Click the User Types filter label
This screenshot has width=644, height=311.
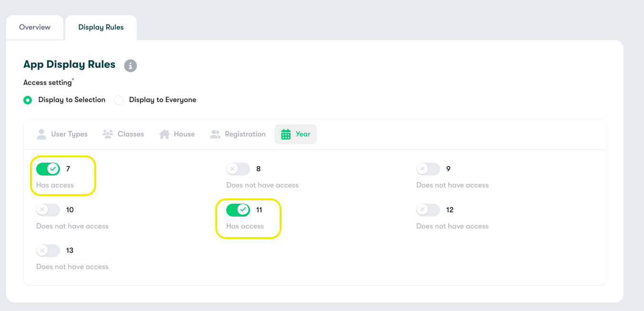click(x=69, y=134)
